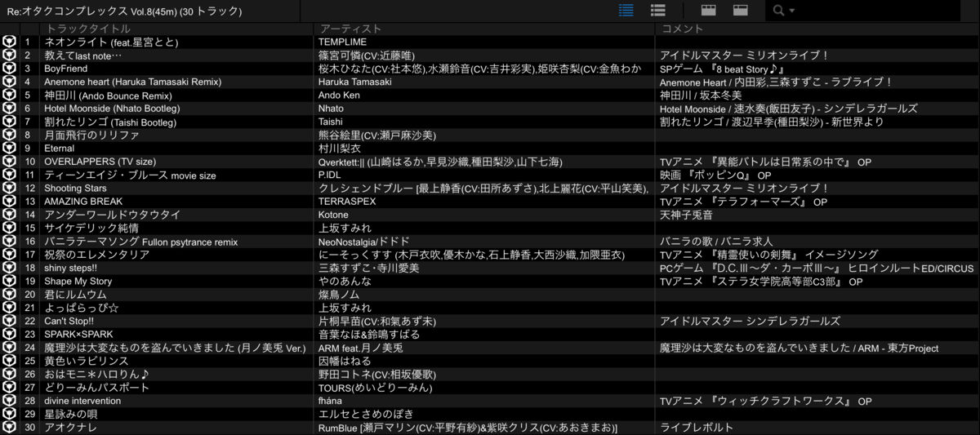This screenshot has width=980, height=435.
Task: Click the status icon of the アオクナレ row
Action: [9, 427]
